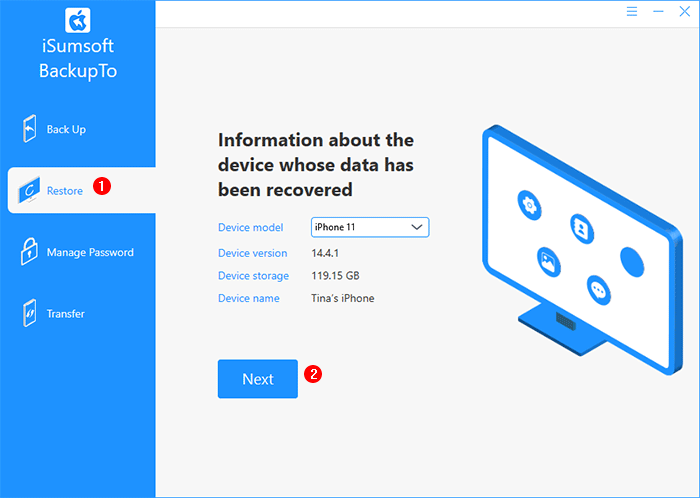
Task: Select the Restore tab label
Action: point(65,191)
